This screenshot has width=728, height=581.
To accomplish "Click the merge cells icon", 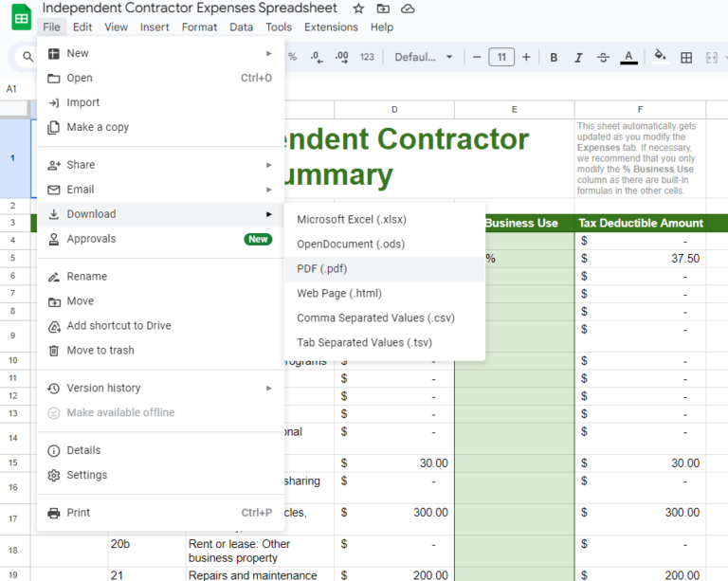I will tap(711, 57).
